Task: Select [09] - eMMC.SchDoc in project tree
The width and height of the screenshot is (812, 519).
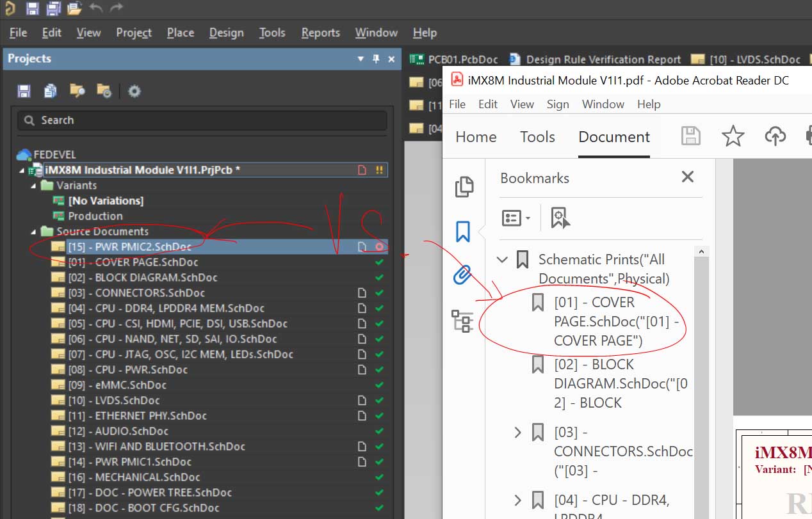Action: pos(117,385)
